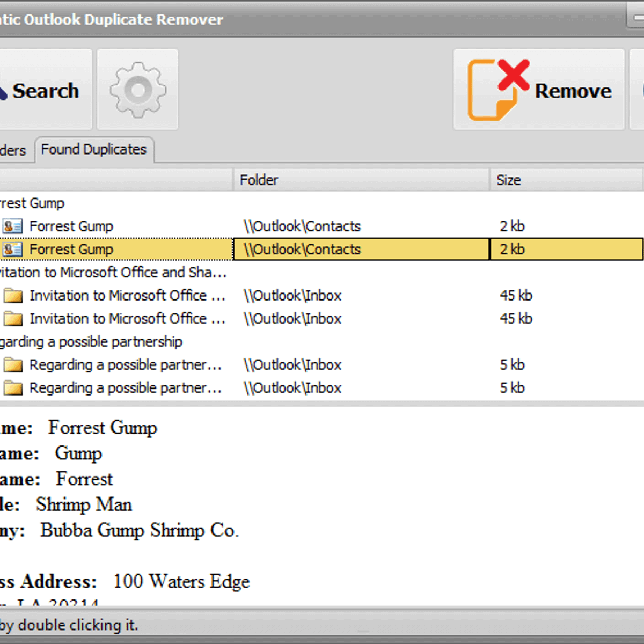Select the first 45 kb size cell
The height and width of the screenshot is (644, 644).
pos(516,296)
